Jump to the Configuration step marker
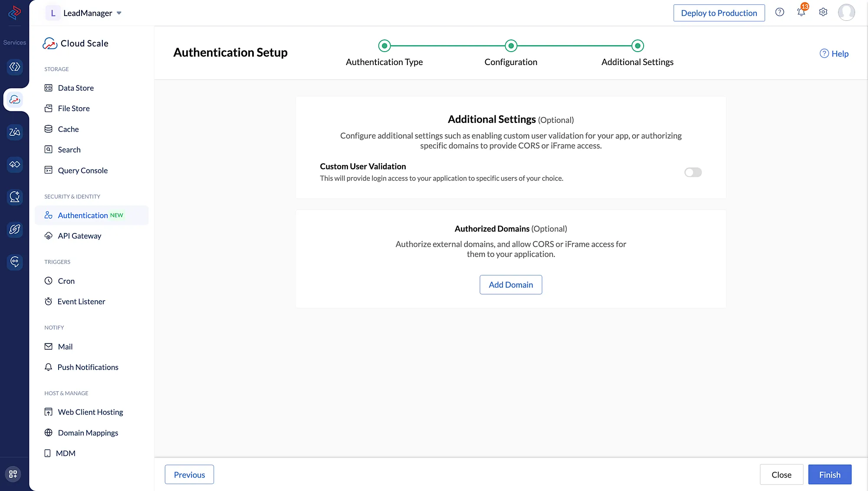 [x=511, y=46]
